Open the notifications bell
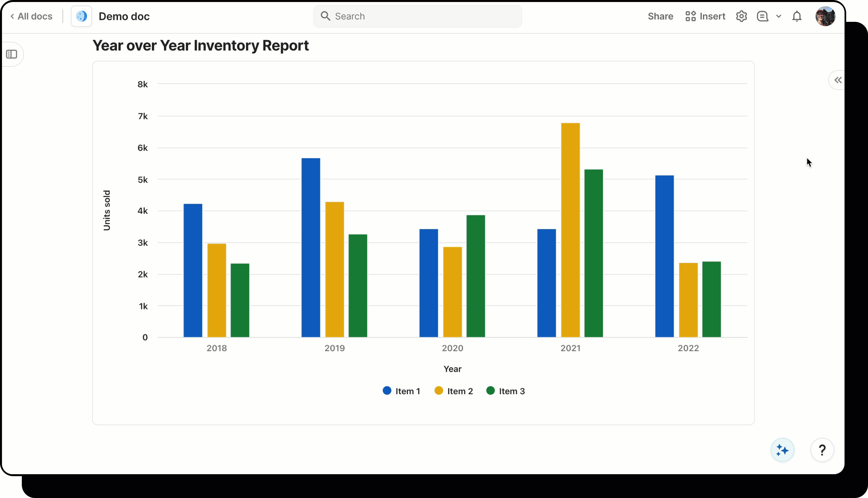This screenshot has height=498, width=868. click(x=797, y=16)
